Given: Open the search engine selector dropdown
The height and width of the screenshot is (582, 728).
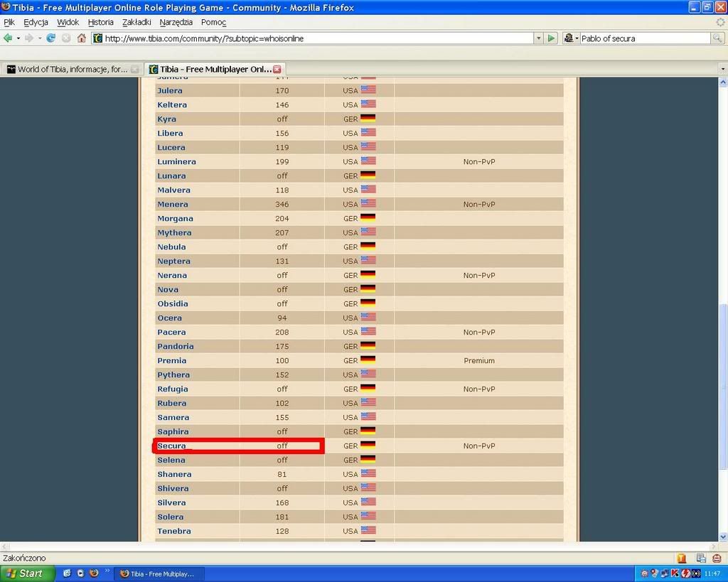Looking at the screenshot, I should tap(571, 38).
